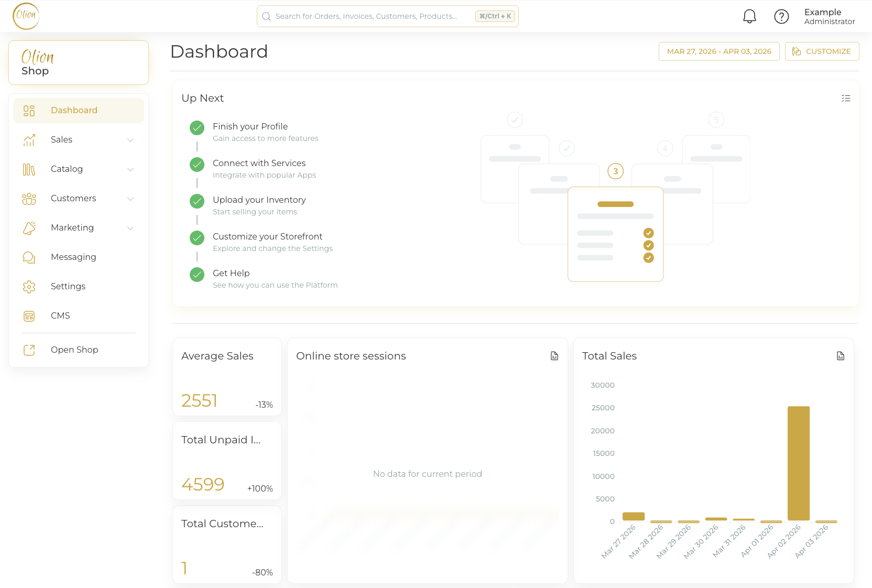
Task: Export Online store sessions via the file icon
Action: pos(554,356)
